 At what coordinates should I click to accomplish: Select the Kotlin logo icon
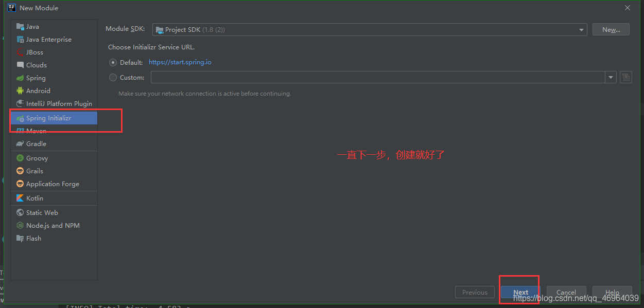(x=20, y=198)
